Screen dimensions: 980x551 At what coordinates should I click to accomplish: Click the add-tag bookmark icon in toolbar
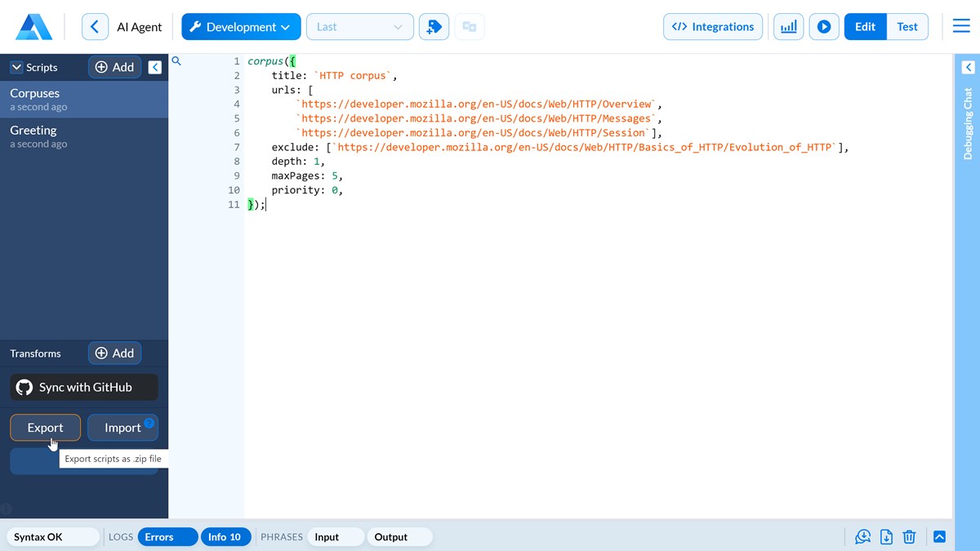click(434, 26)
